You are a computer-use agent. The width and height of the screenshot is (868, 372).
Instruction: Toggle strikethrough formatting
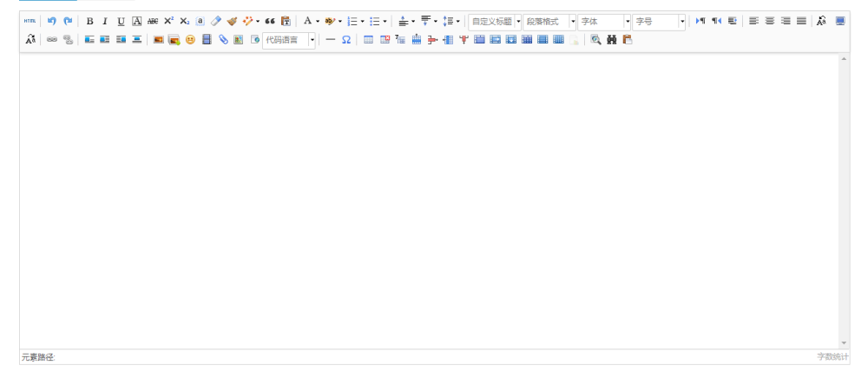[153, 21]
